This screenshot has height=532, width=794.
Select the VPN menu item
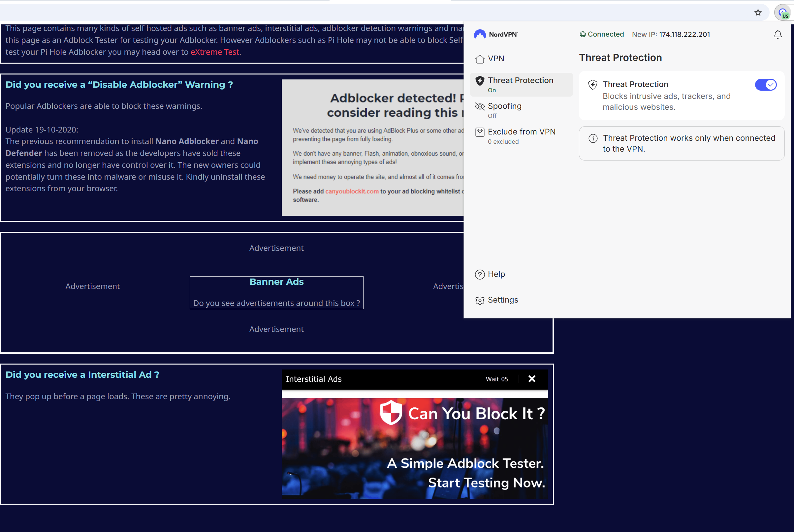pyautogui.click(x=496, y=58)
